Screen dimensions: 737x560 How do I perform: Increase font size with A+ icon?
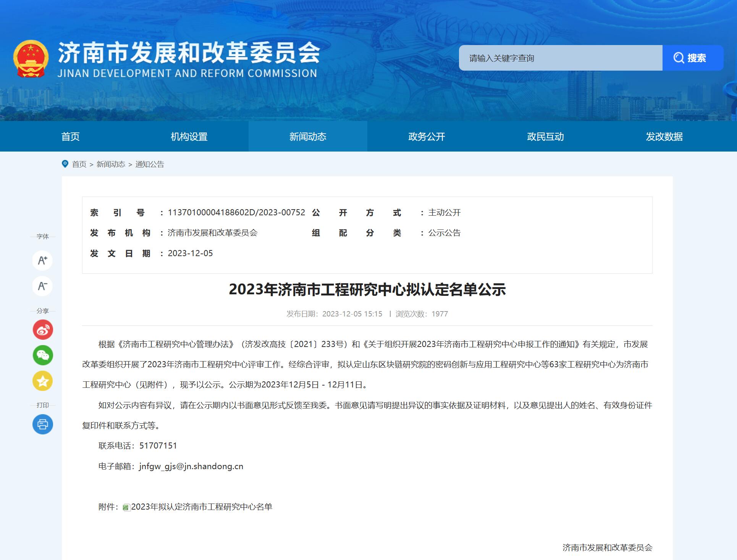point(42,261)
